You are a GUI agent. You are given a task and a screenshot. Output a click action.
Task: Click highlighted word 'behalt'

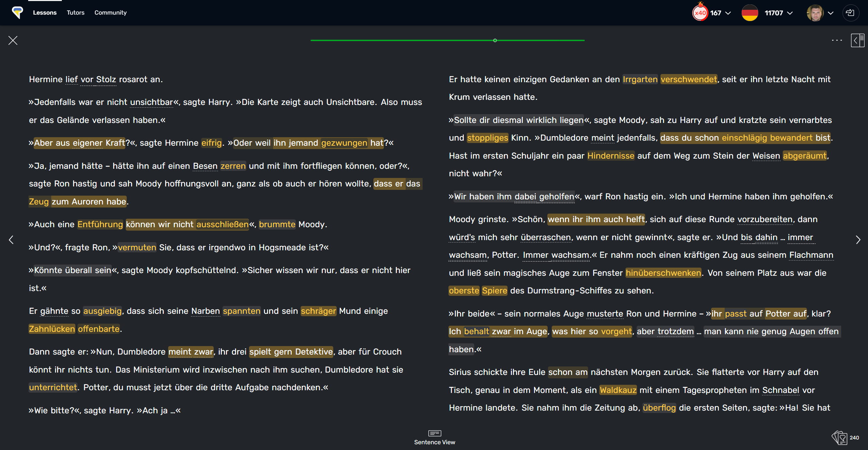(476, 331)
